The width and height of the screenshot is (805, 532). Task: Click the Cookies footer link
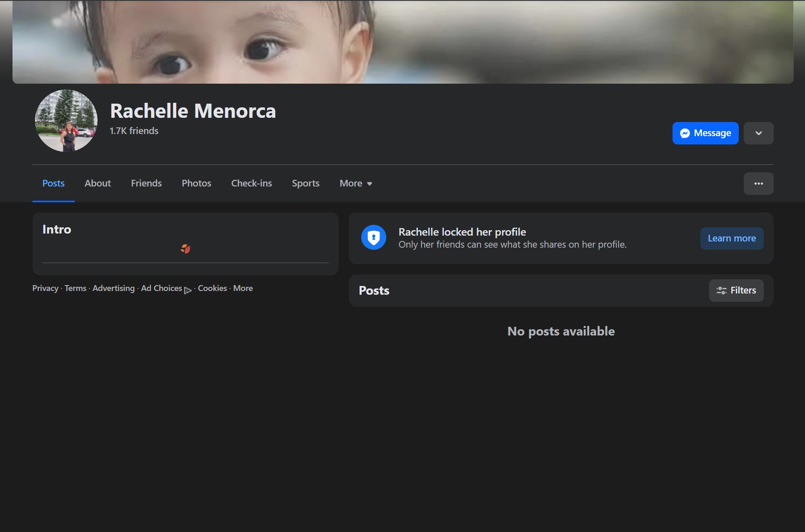tap(212, 288)
